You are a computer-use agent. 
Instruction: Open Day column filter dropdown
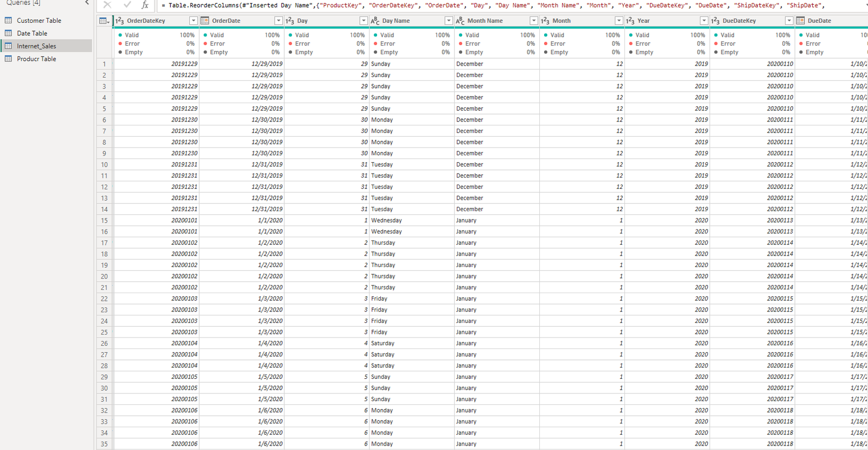click(363, 21)
